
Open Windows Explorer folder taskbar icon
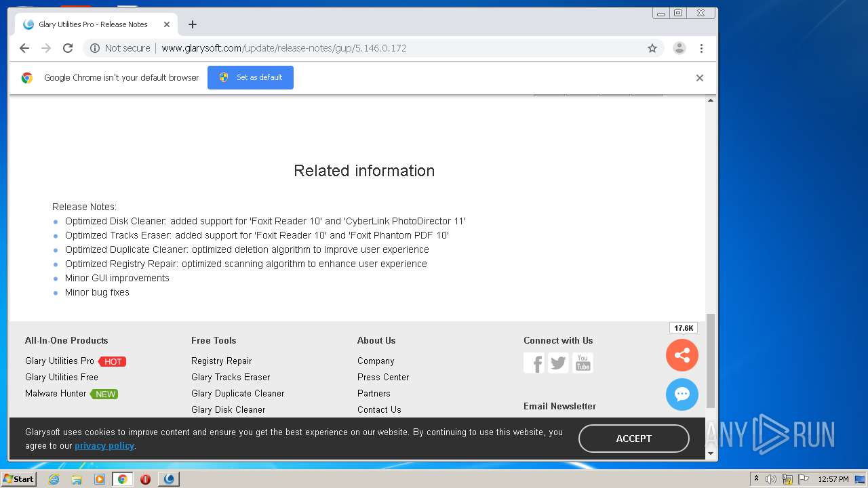click(77, 479)
